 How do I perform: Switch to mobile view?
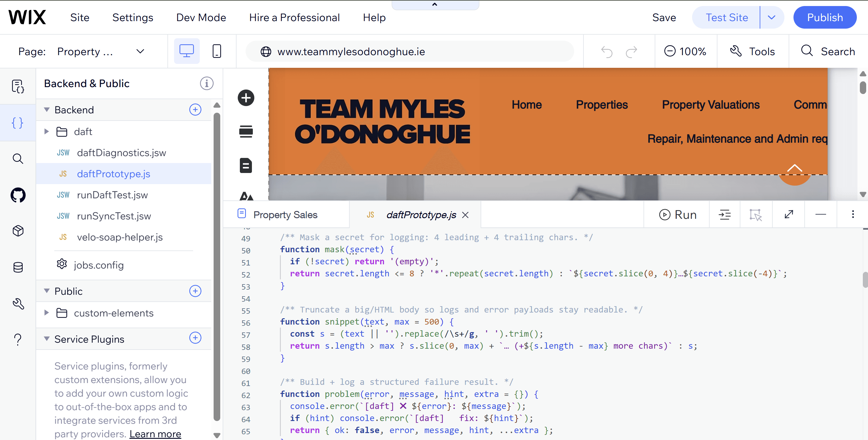tap(217, 51)
